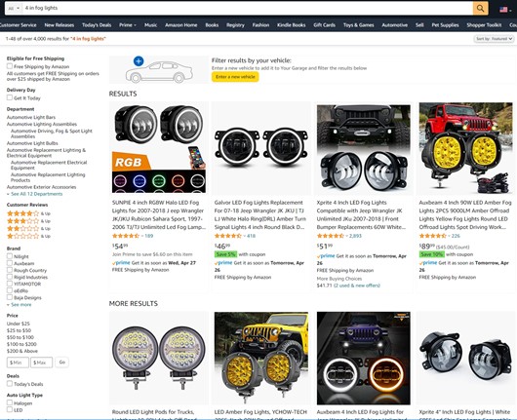Viewport: 517px width, 420px height.
Task: Expand the Prime menu dropdown
Action: coord(128,25)
